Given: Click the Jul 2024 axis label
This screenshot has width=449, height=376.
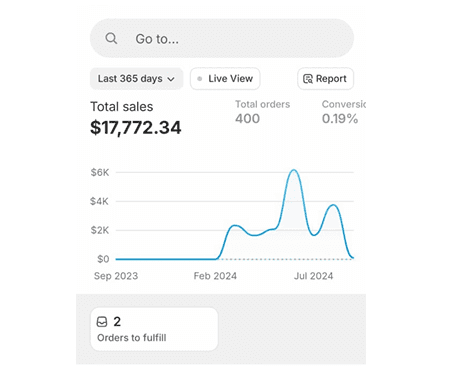Looking at the screenshot, I should point(313,276).
